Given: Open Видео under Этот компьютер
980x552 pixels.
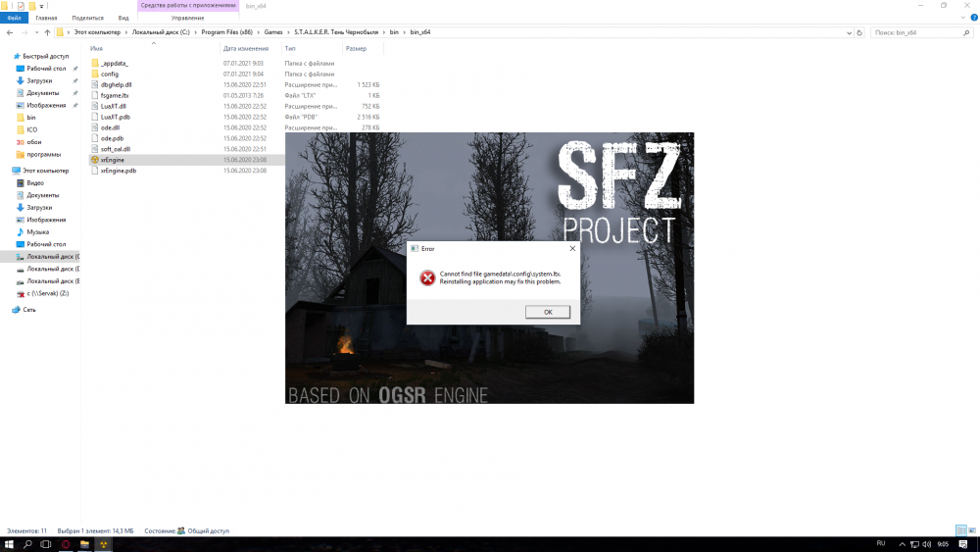Looking at the screenshot, I should tap(35, 183).
